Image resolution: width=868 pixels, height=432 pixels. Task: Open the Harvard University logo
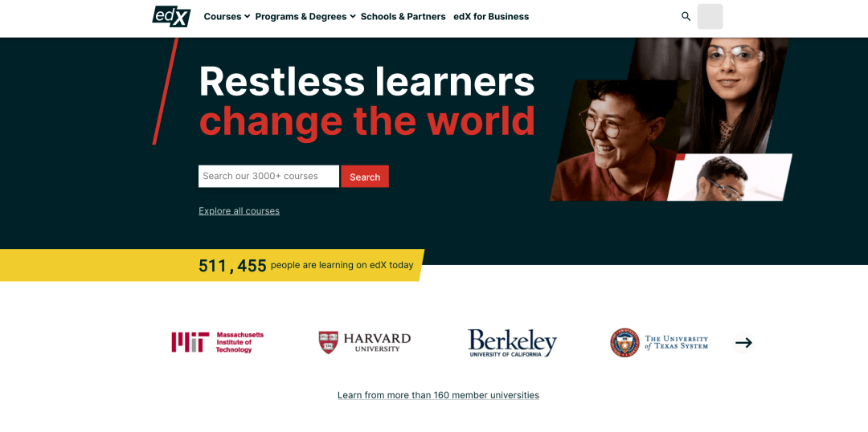tap(364, 343)
